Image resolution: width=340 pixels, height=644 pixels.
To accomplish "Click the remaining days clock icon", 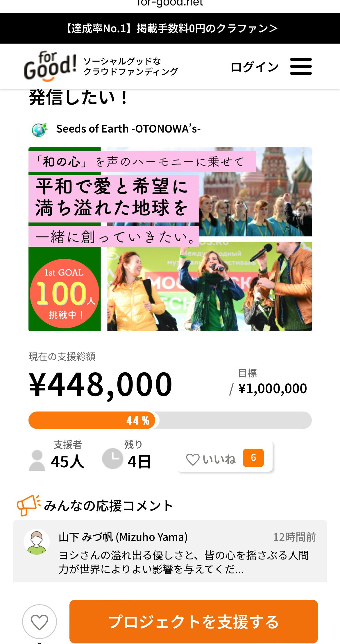I will pyautogui.click(x=113, y=459).
